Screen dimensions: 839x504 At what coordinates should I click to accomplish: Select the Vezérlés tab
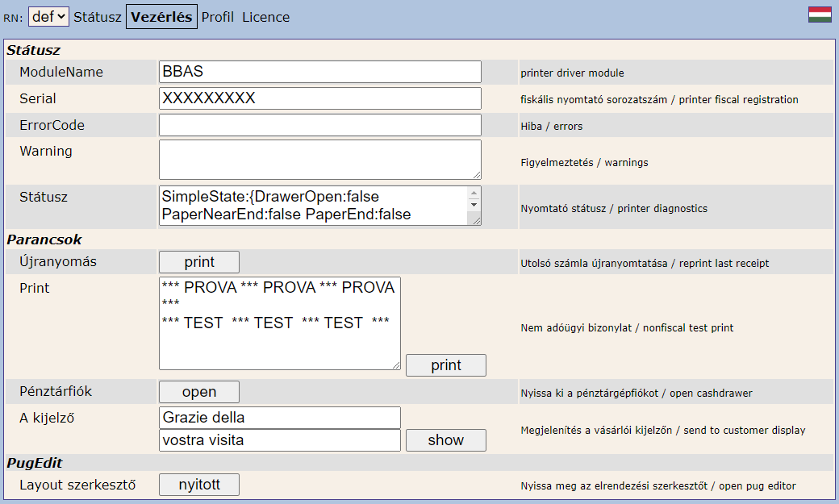(x=161, y=17)
